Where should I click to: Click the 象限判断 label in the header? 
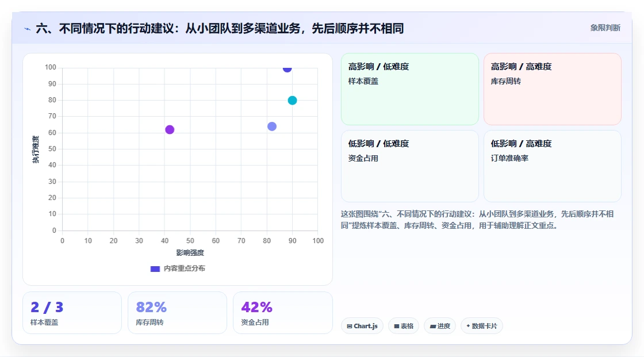click(605, 28)
